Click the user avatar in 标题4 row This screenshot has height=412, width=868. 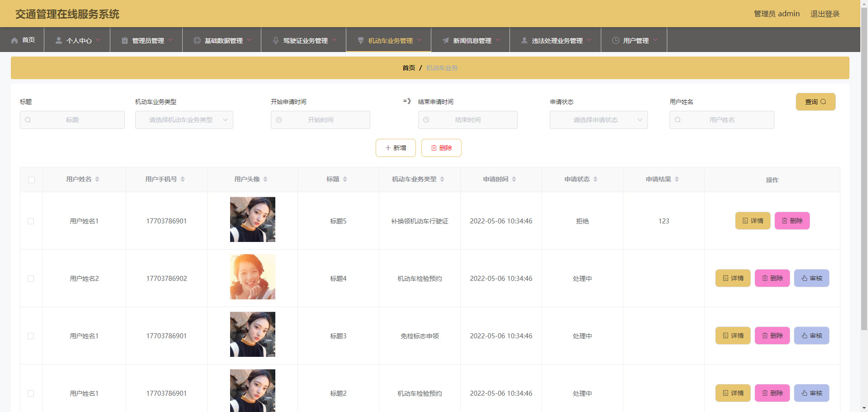[253, 277]
